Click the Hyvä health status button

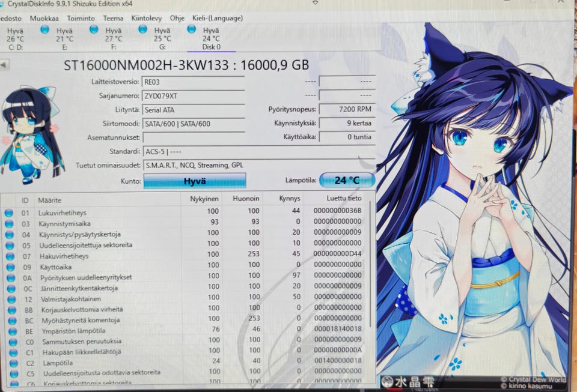(x=194, y=181)
